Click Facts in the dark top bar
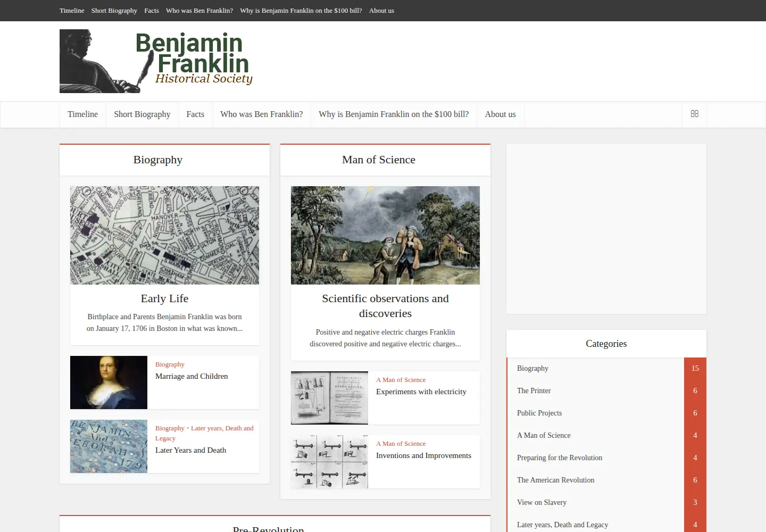The width and height of the screenshot is (766, 532). 152,11
